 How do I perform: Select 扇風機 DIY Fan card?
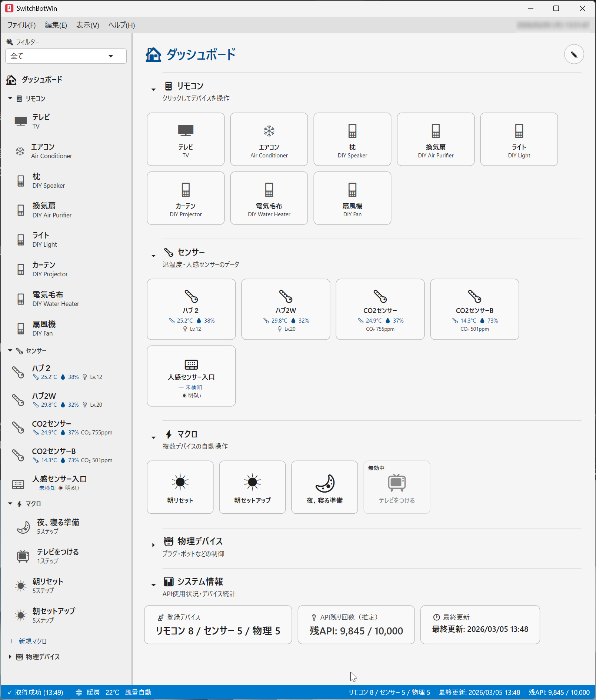click(x=352, y=198)
